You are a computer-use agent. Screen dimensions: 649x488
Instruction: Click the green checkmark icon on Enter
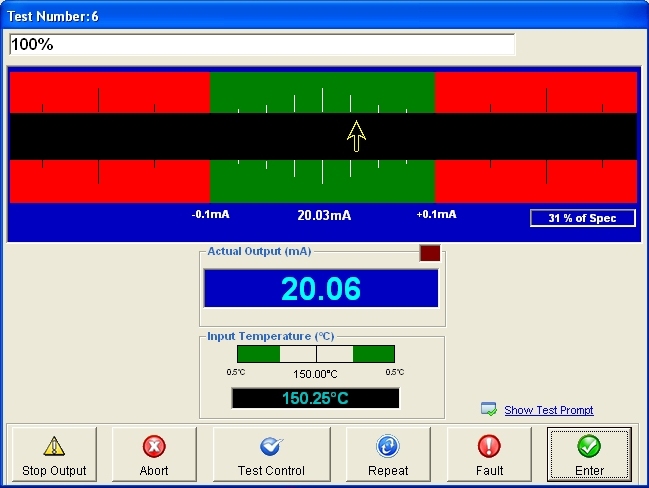(x=589, y=446)
